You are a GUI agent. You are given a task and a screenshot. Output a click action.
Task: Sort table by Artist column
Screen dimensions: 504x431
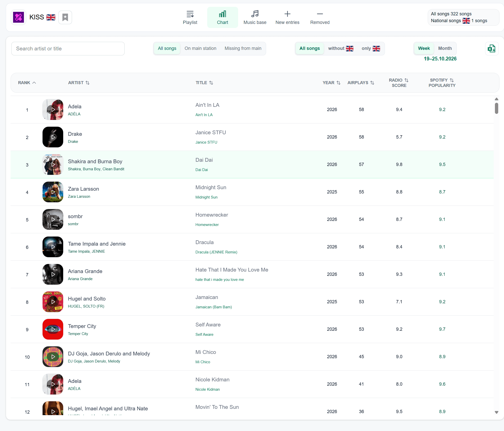tap(79, 83)
